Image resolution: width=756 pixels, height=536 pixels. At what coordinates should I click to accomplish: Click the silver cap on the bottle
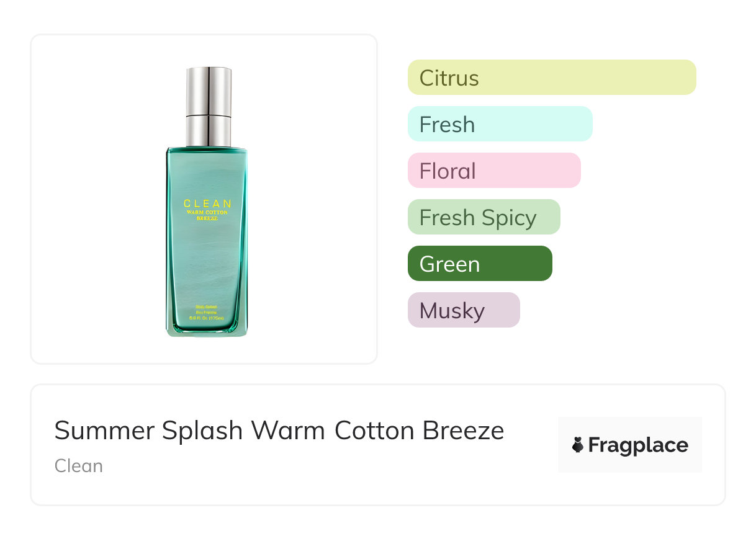pyautogui.click(x=209, y=89)
